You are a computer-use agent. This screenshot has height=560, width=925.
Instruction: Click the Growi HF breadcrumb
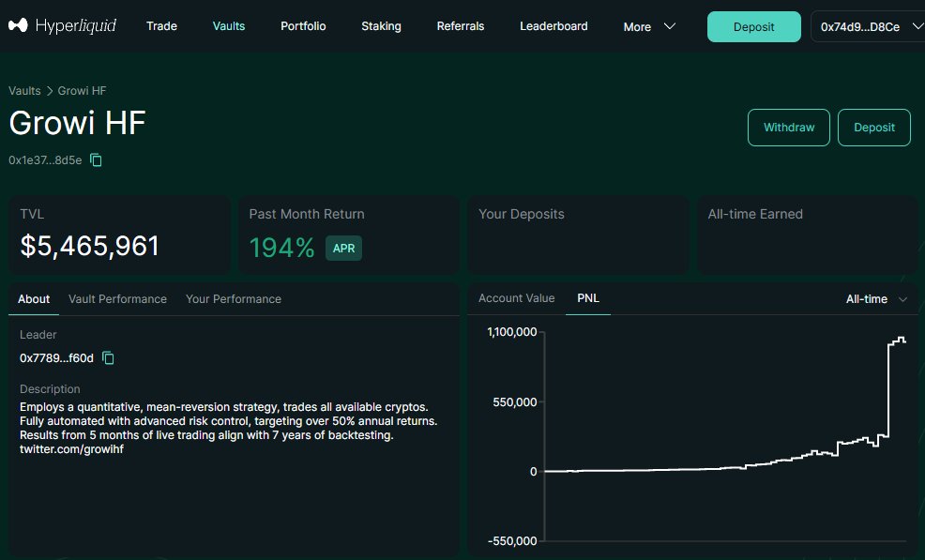pyautogui.click(x=82, y=91)
